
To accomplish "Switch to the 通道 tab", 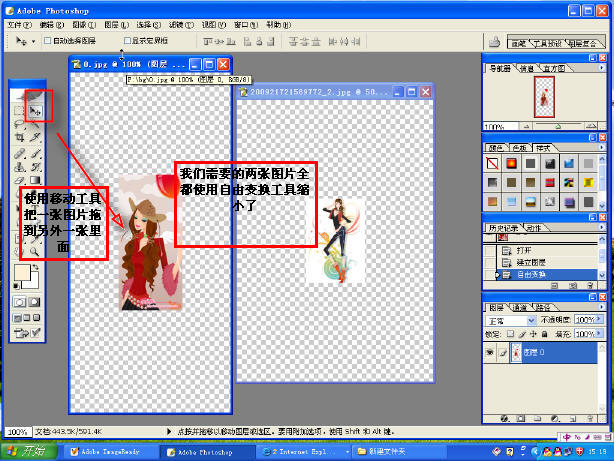I will coord(520,307).
